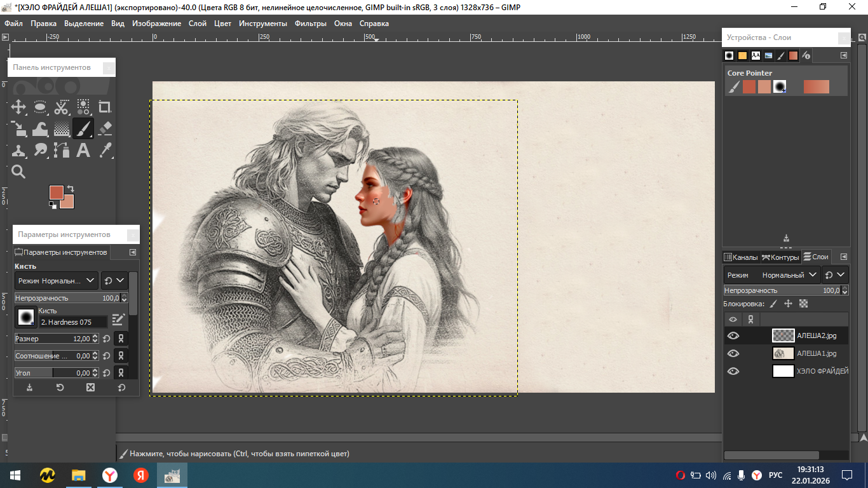868x488 pixels.
Task: Open the Фильтры menu
Action: coord(310,24)
